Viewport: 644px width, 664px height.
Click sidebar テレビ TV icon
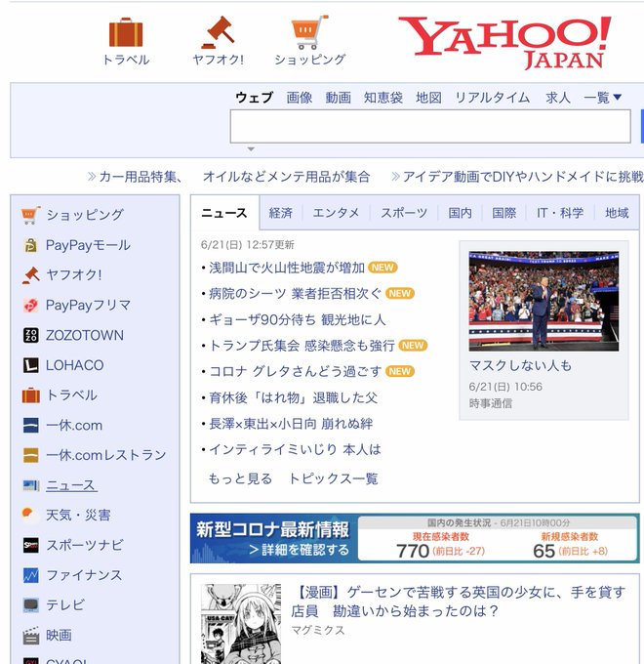pyautogui.click(x=31, y=605)
